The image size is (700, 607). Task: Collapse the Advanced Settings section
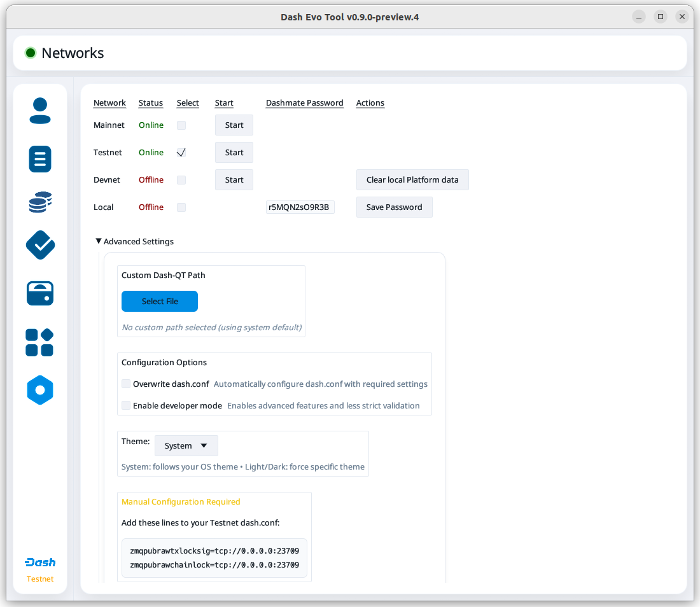[99, 242]
